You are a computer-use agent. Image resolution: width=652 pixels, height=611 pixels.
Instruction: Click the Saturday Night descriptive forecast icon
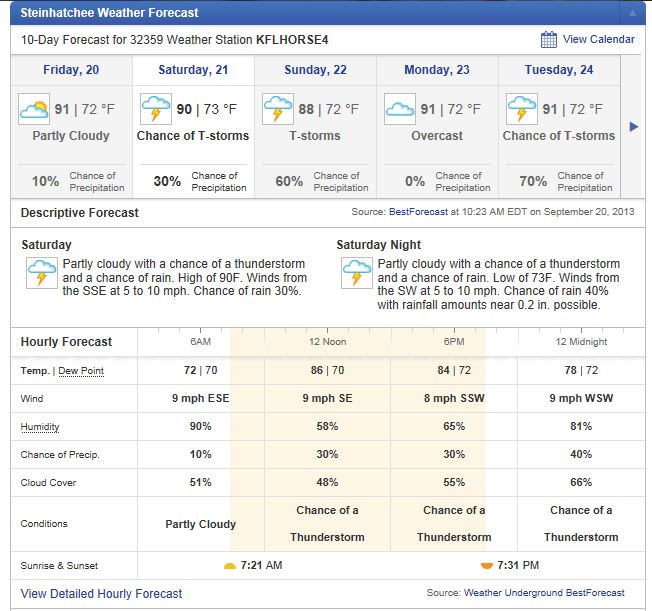coord(357,273)
